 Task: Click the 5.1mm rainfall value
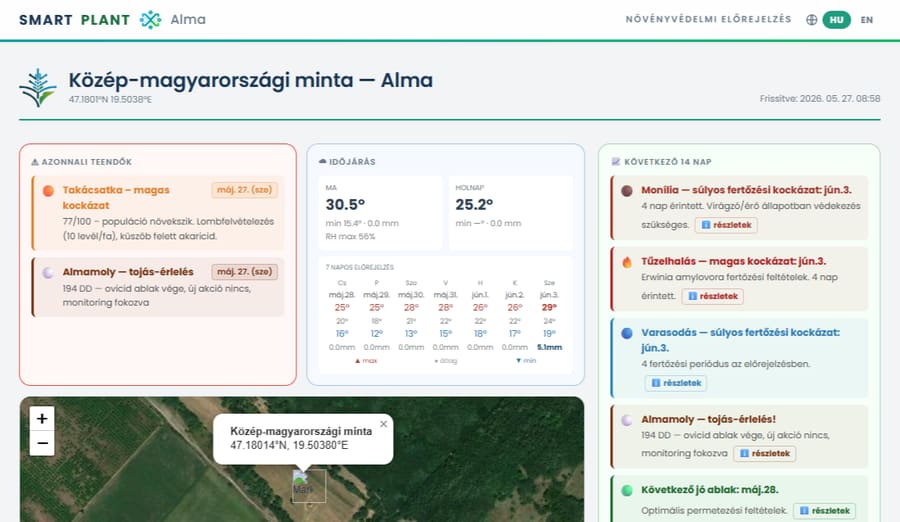coord(549,347)
